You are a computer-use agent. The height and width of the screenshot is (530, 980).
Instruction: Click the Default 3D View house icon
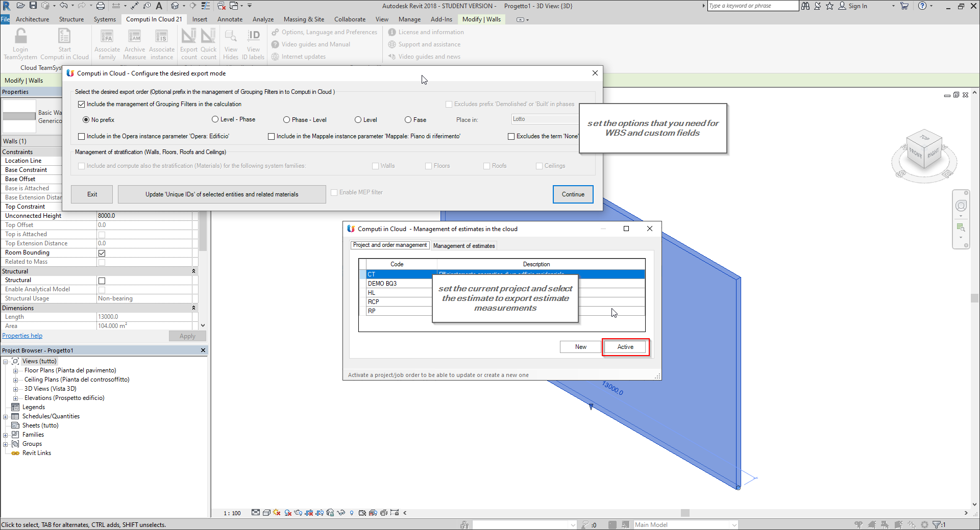tap(175, 6)
